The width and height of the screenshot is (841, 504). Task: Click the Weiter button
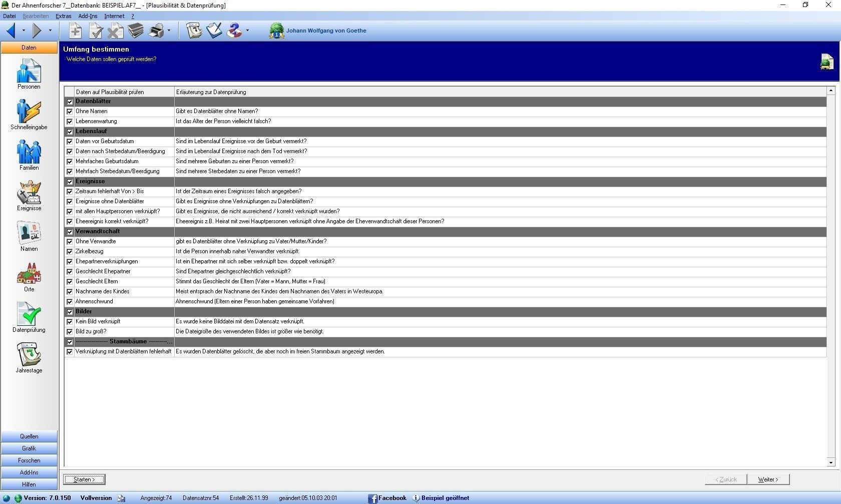768,479
